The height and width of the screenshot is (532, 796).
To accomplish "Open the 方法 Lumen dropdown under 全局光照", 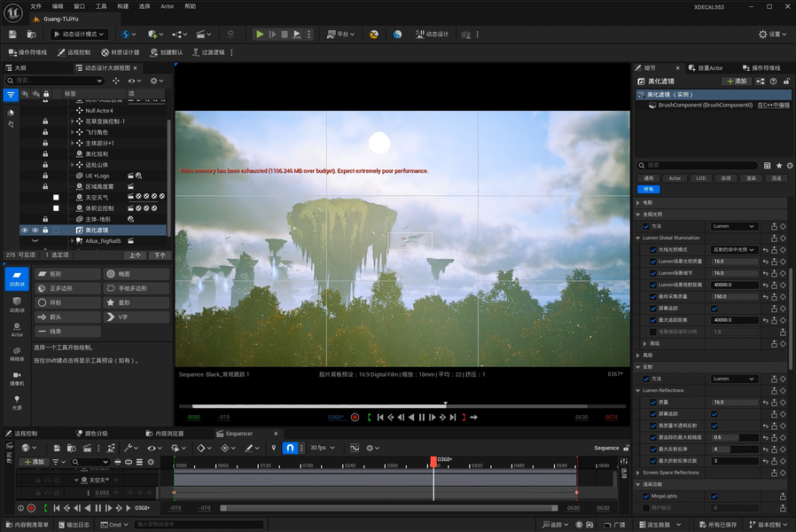I will [x=734, y=226].
